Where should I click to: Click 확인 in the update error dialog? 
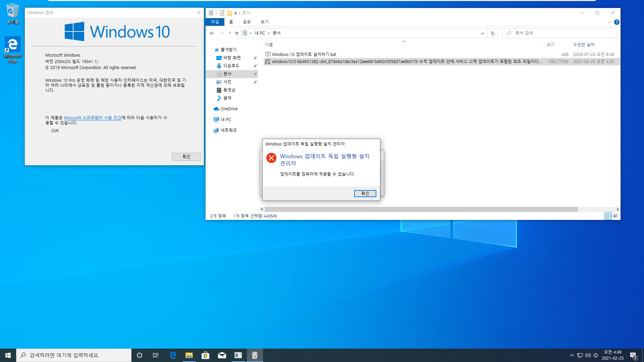(x=365, y=193)
